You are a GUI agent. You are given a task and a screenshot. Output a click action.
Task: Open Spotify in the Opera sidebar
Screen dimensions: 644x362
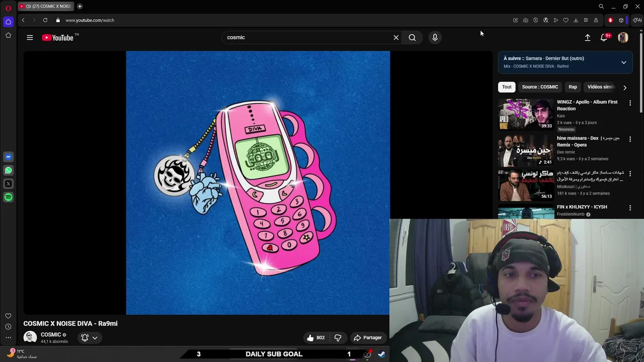(x=8, y=197)
